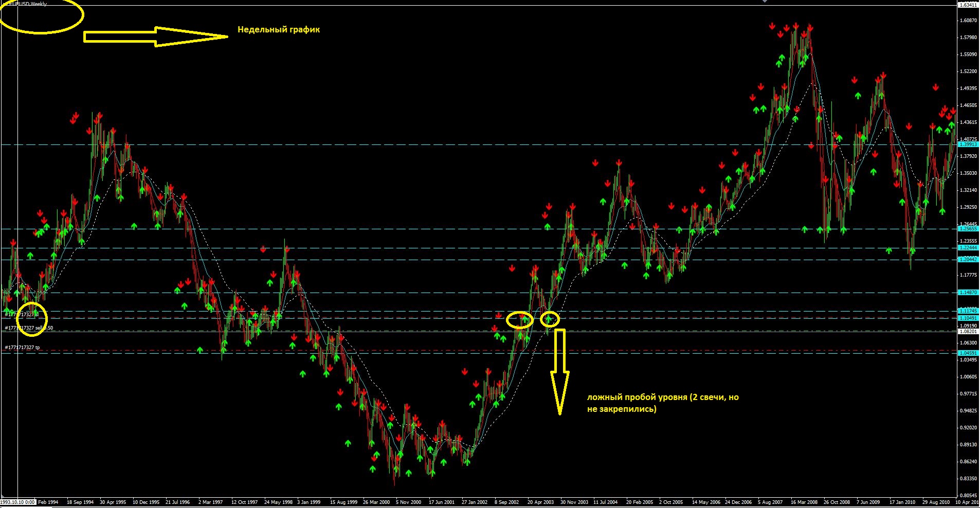Select the 1.25655 level price tag
Image resolution: width=980 pixels, height=508 pixels.
[968, 228]
